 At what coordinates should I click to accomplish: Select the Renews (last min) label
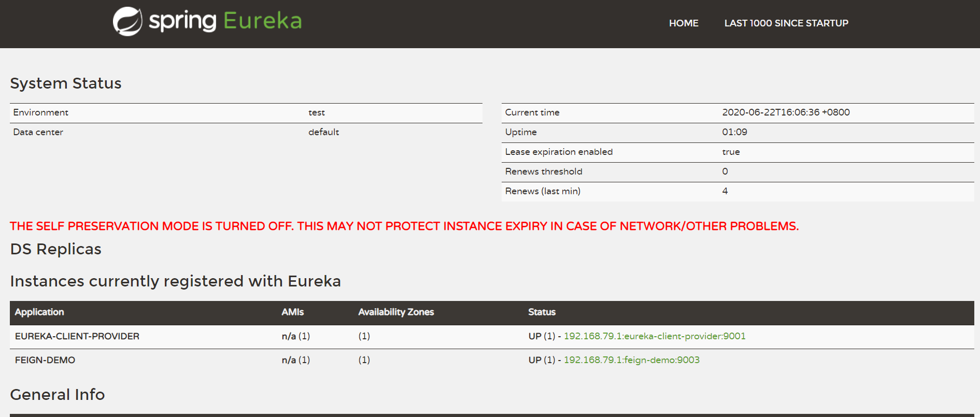click(543, 191)
